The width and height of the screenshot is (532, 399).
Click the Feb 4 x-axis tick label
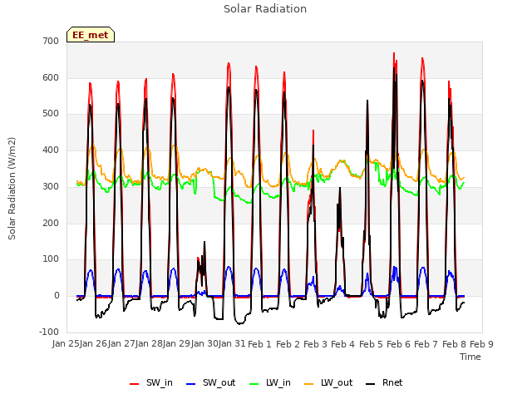point(342,344)
